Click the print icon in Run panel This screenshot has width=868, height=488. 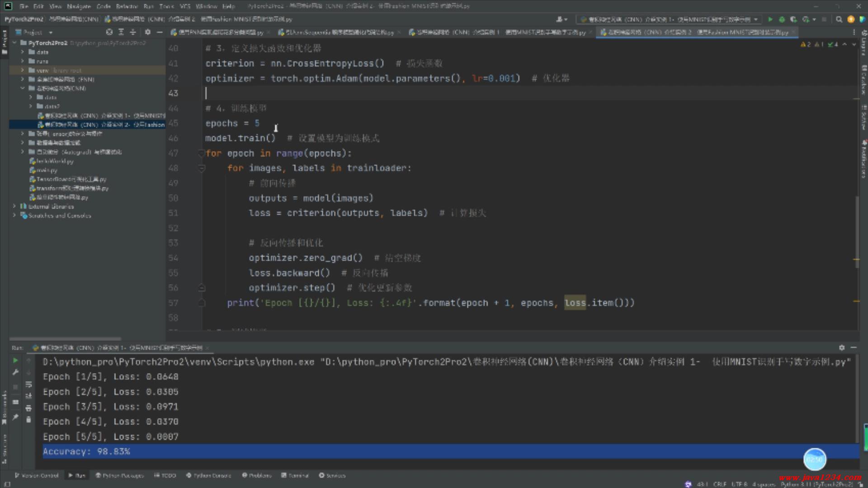pos(28,408)
